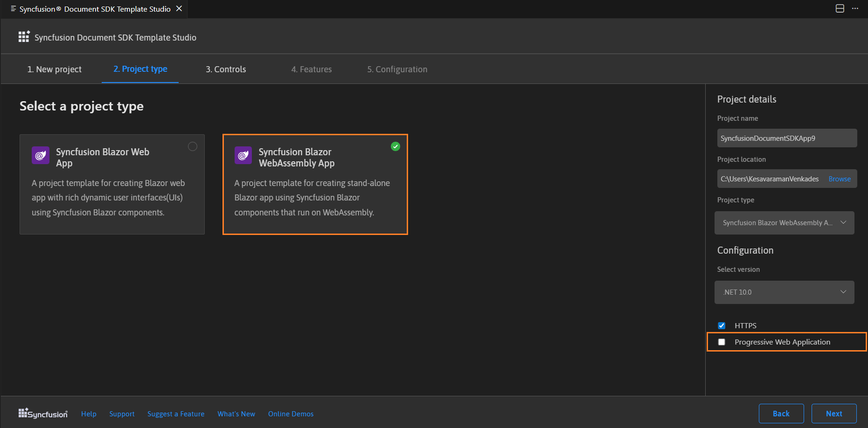Click the Project name input field

[x=786, y=138]
